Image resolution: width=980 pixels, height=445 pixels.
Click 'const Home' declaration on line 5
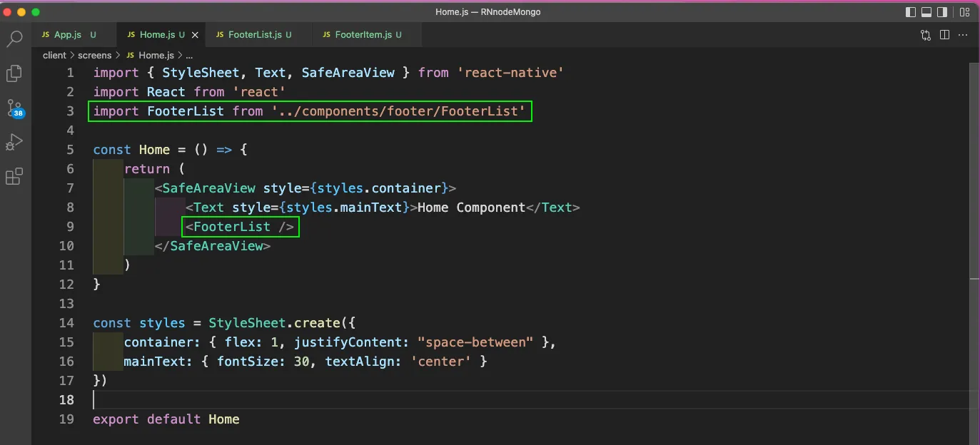point(131,150)
